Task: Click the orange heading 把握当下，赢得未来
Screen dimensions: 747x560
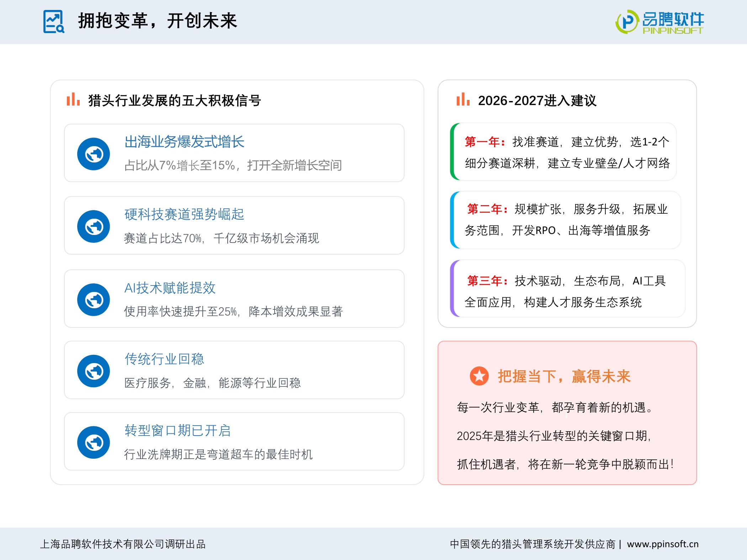Action: tap(564, 376)
